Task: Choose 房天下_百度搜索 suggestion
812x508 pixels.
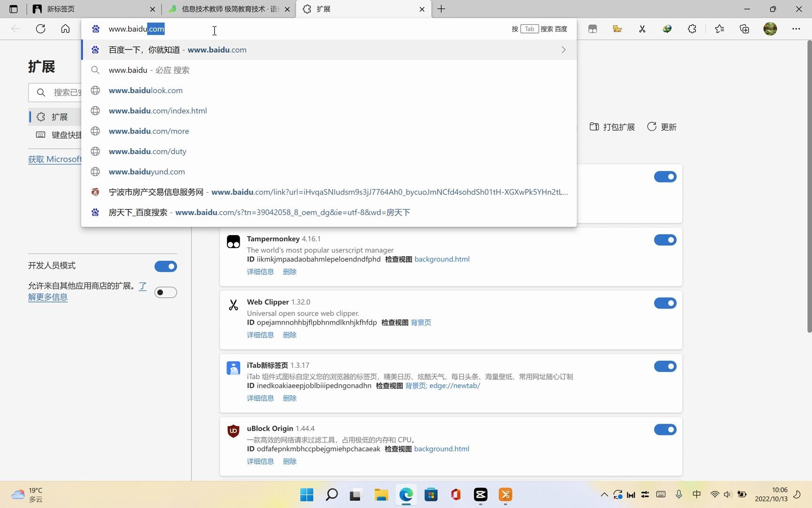Action: pos(329,212)
